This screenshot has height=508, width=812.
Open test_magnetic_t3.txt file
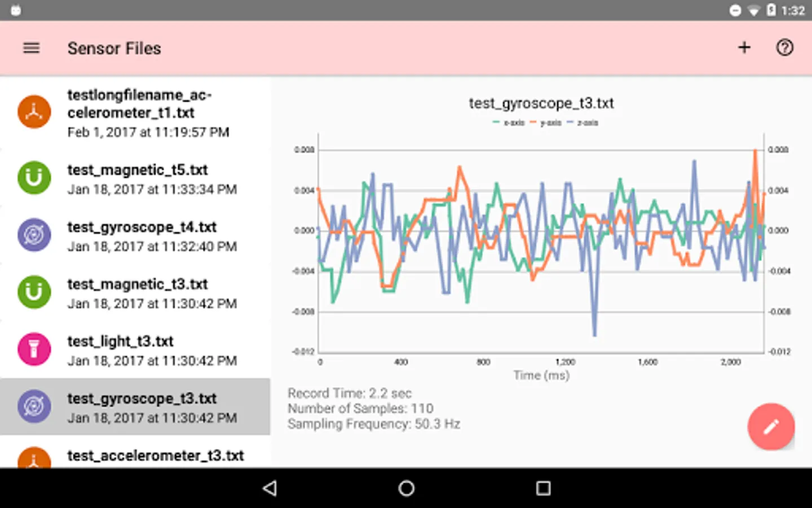(x=135, y=292)
